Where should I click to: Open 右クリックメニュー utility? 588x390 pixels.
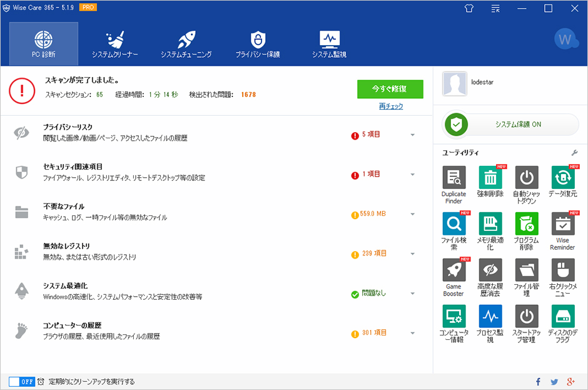[x=563, y=277]
